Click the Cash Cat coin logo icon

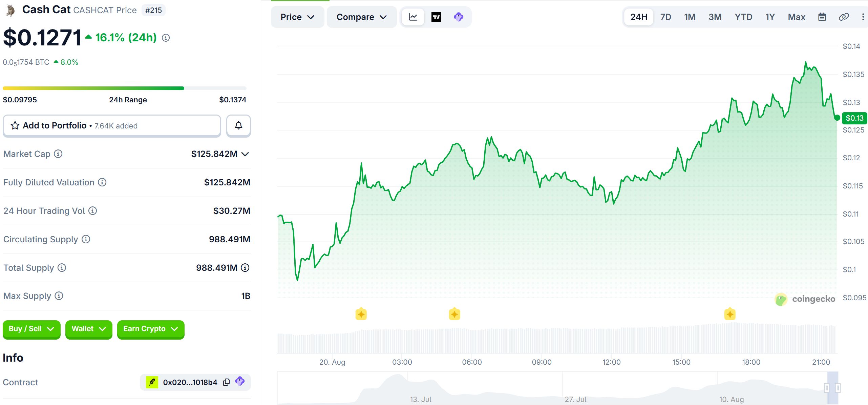click(x=10, y=11)
